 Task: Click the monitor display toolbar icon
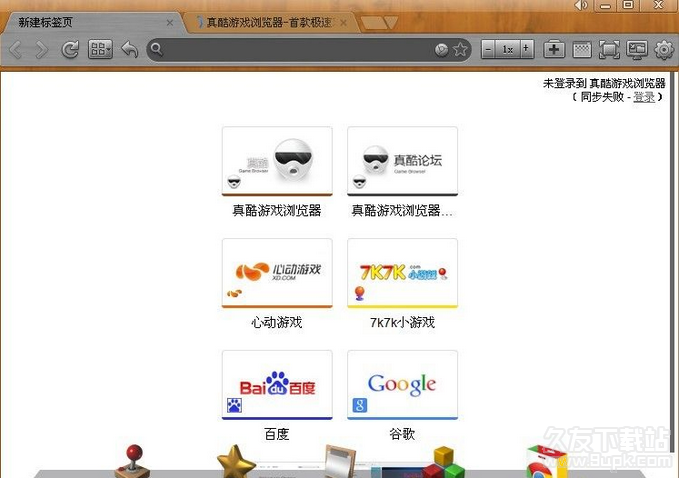637,49
